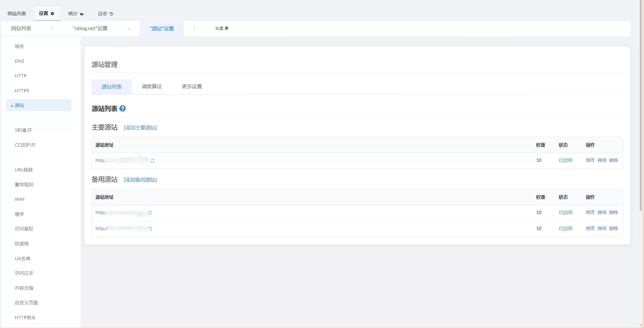Disable second backup origin via 停用
644x328 pixels.
[602, 228]
